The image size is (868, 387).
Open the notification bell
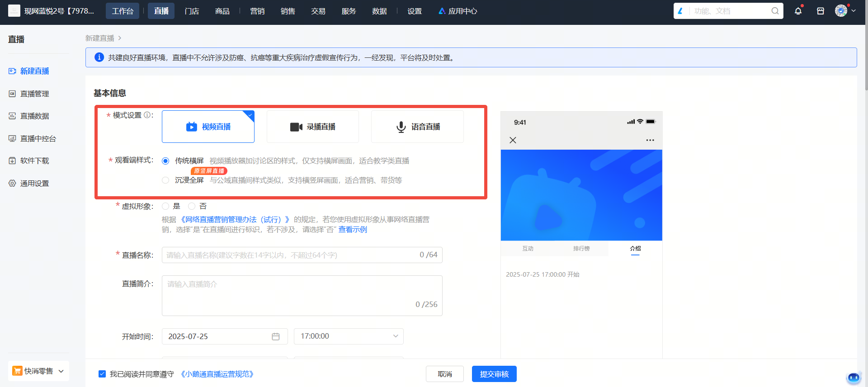point(798,11)
